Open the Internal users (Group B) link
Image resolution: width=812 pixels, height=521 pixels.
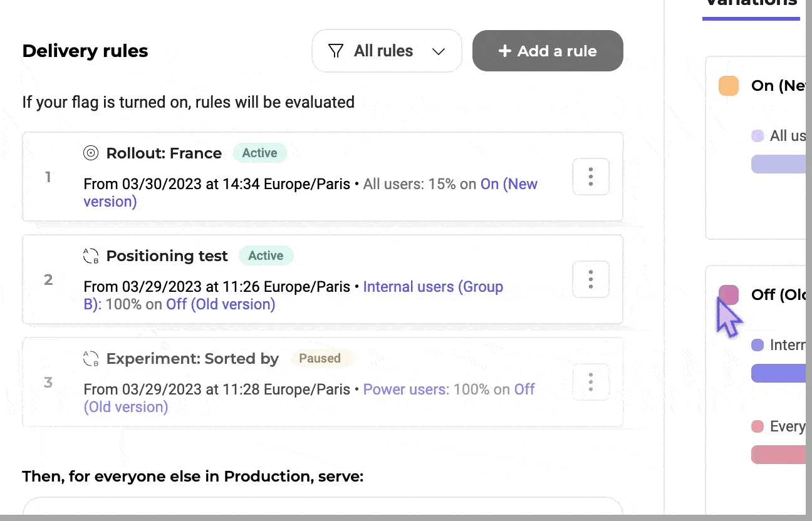432,287
